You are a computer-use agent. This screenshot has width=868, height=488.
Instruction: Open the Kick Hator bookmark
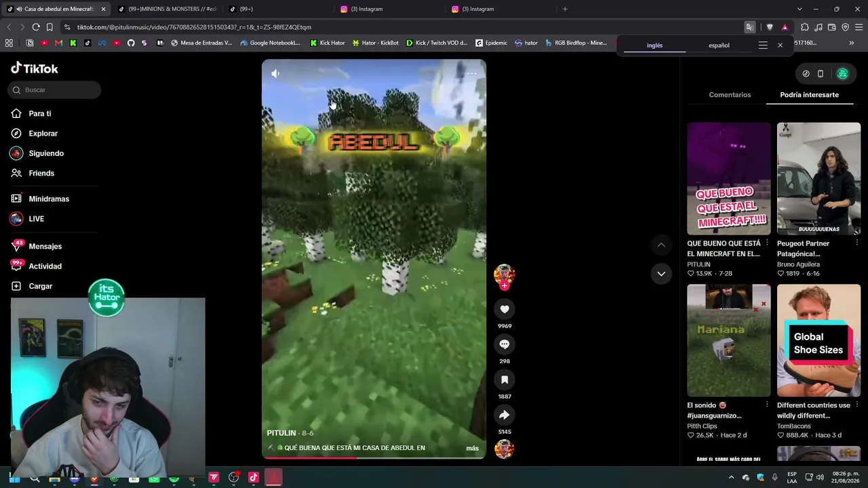328,43
